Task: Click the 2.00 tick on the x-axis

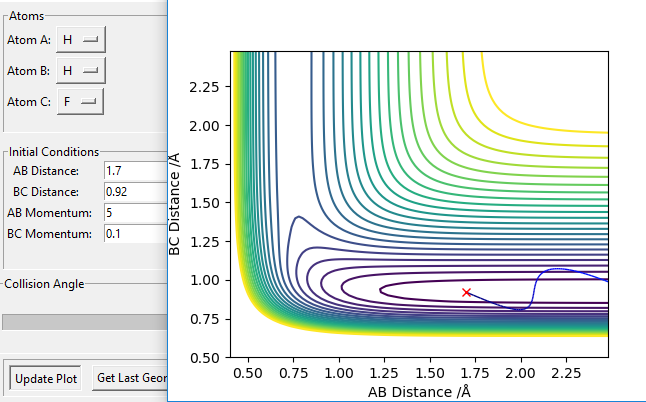Action: pyautogui.click(x=521, y=373)
